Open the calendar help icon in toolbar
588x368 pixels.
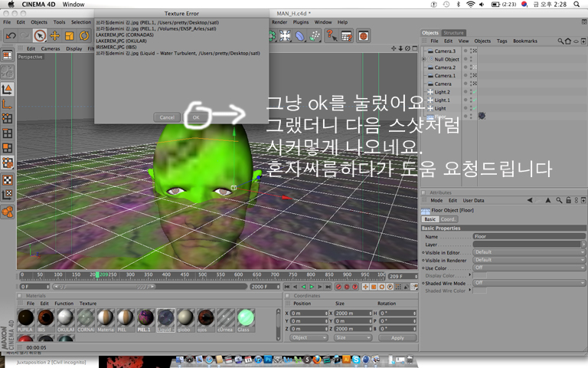click(x=347, y=36)
